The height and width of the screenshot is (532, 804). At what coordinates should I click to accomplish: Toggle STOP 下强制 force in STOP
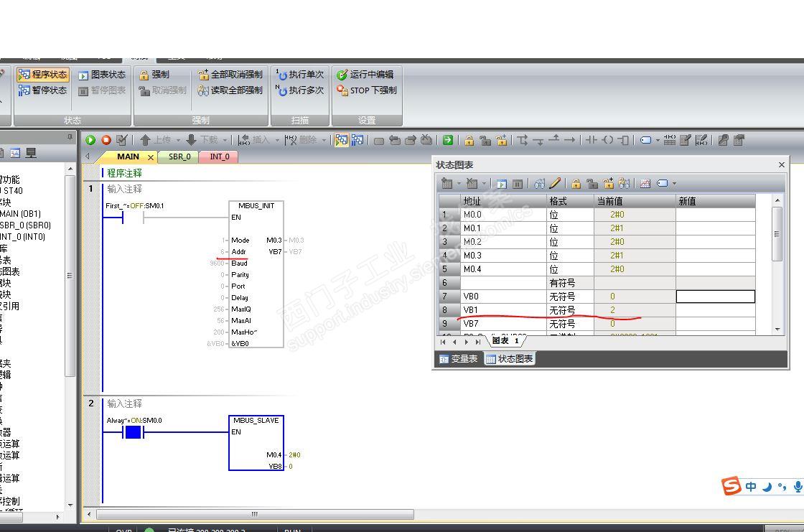pyautogui.click(x=367, y=90)
